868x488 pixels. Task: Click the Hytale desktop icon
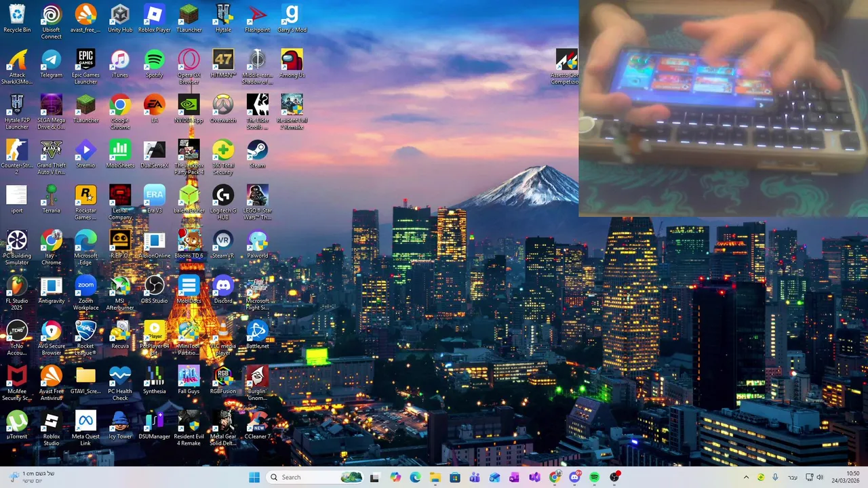click(x=223, y=18)
